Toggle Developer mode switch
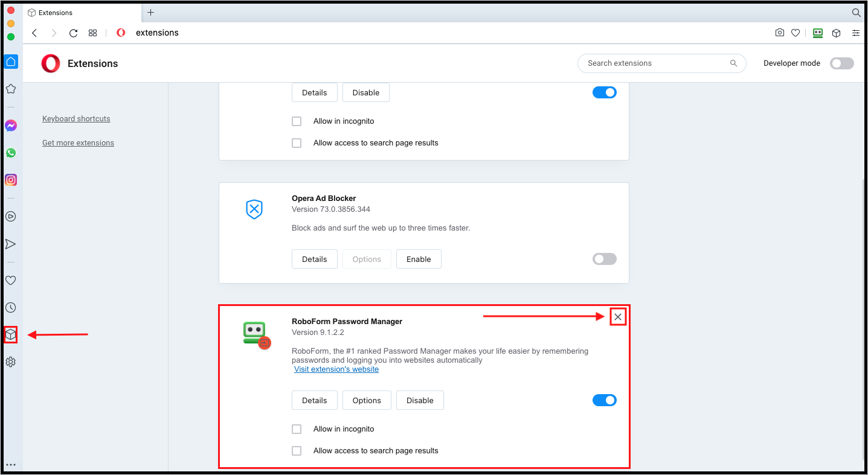The image size is (868, 475). 842,63
